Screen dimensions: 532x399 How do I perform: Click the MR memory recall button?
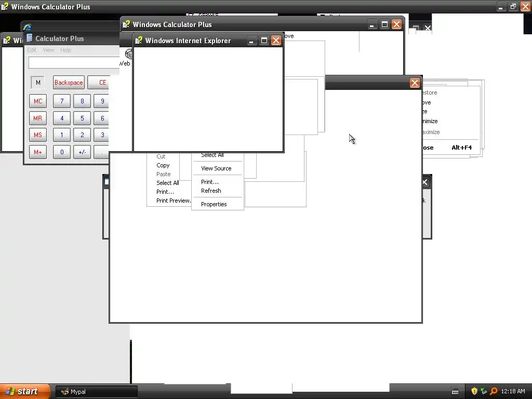(x=37, y=118)
